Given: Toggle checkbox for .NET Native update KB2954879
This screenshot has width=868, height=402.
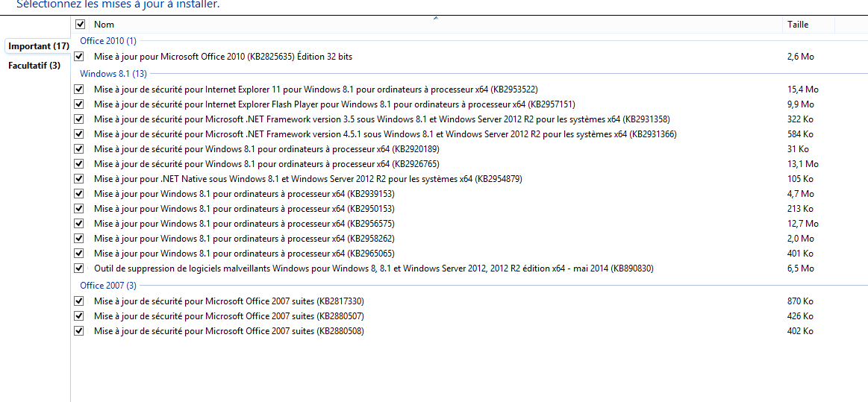Looking at the screenshot, I should click(x=78, y=178).
